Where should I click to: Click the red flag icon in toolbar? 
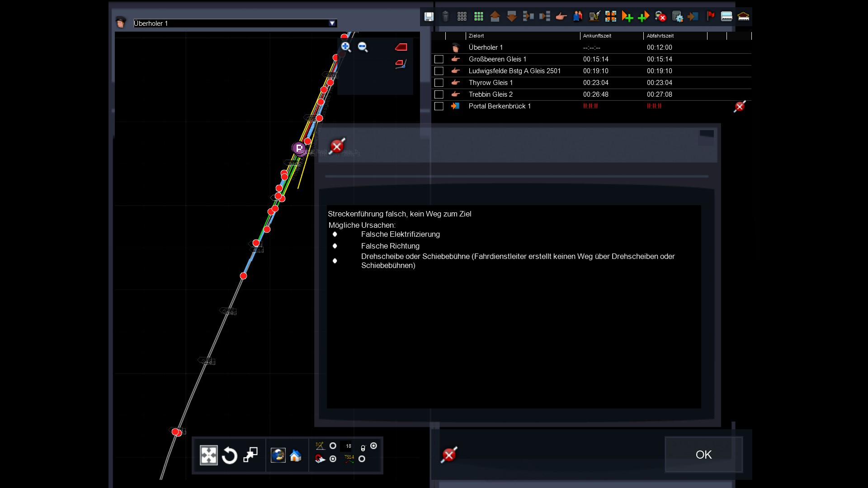[x=710, y=17]
